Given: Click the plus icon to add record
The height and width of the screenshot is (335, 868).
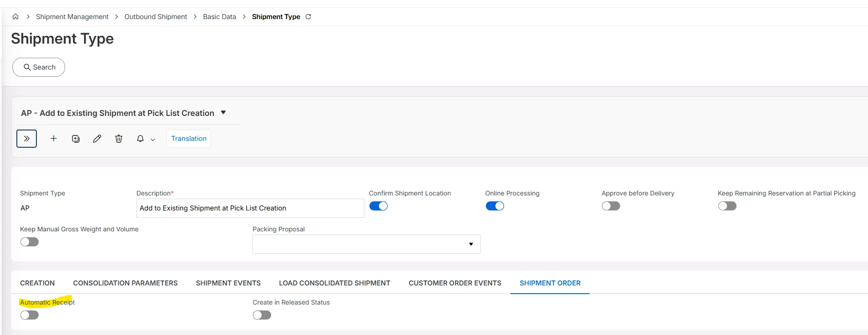Looking at the screenshot, I should (x=54, y=139).
